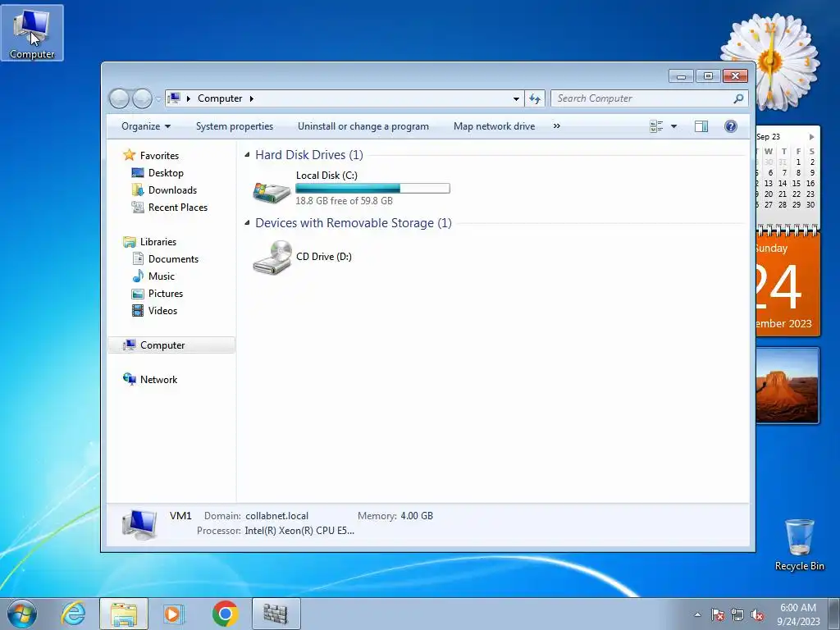Toggle the preview pane button

pyautogui.click(x=701, y=126)
